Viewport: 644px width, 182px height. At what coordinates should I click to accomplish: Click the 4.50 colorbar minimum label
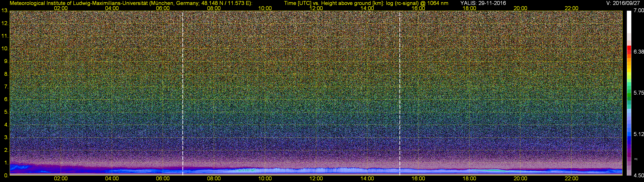pos(639,176)
